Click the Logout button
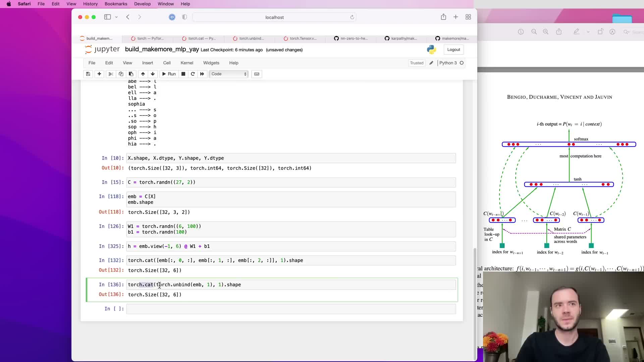 [x=453, y=50]
